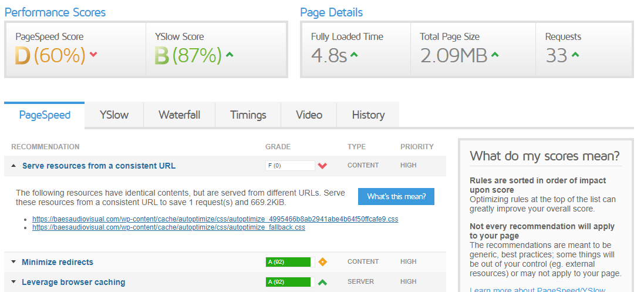Click 'Rules are sorted in order of impact' text

(x=538, y=185)
